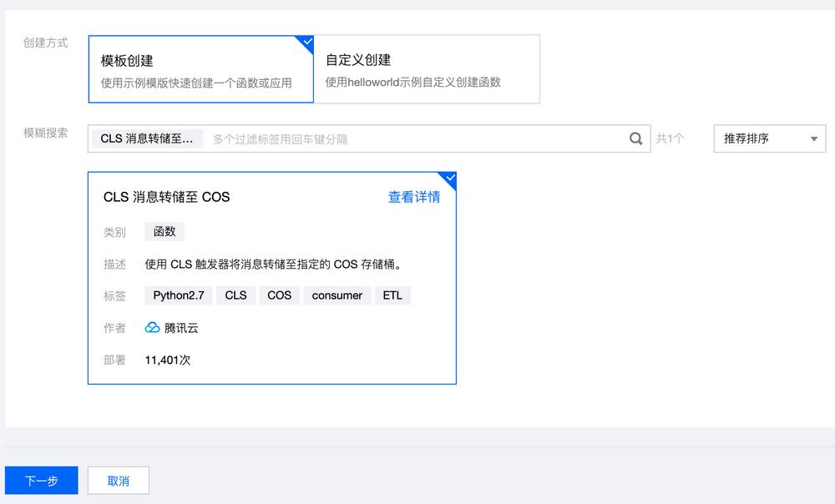Click the search magnifier icon
Viewport: 835px width, 504px height.
click(635, 139)
